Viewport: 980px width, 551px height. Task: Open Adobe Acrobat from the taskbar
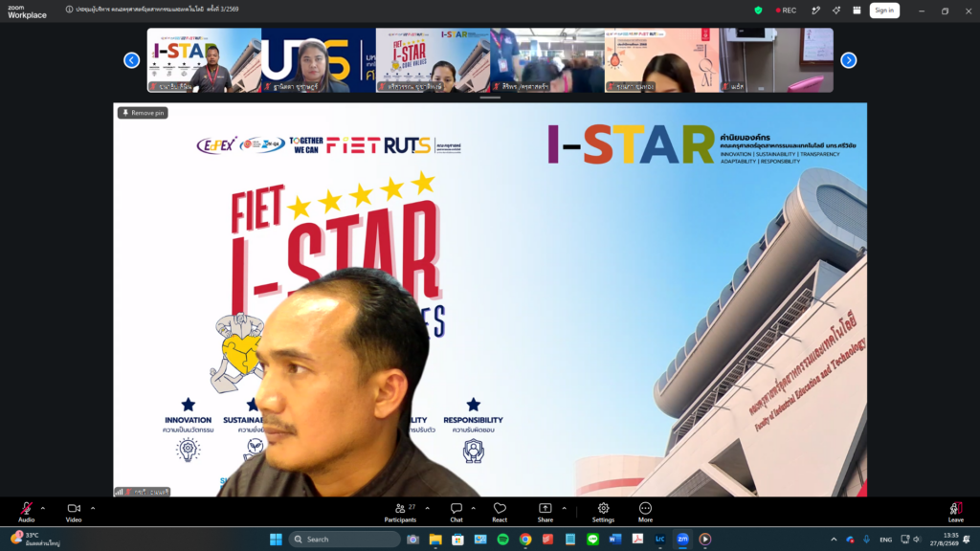[638, 540]
